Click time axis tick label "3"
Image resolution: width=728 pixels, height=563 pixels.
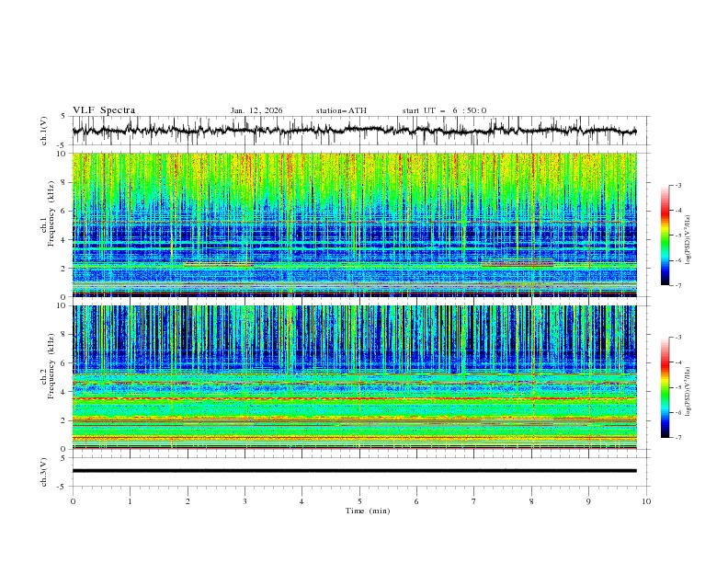pos(245,501)
